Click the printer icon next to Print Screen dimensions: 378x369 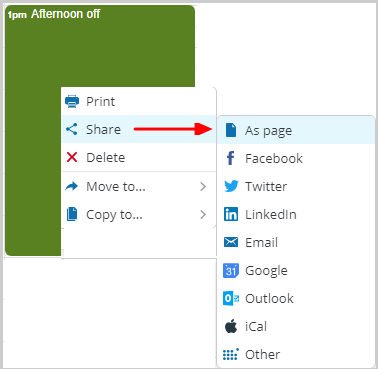(x=72, y=101)
